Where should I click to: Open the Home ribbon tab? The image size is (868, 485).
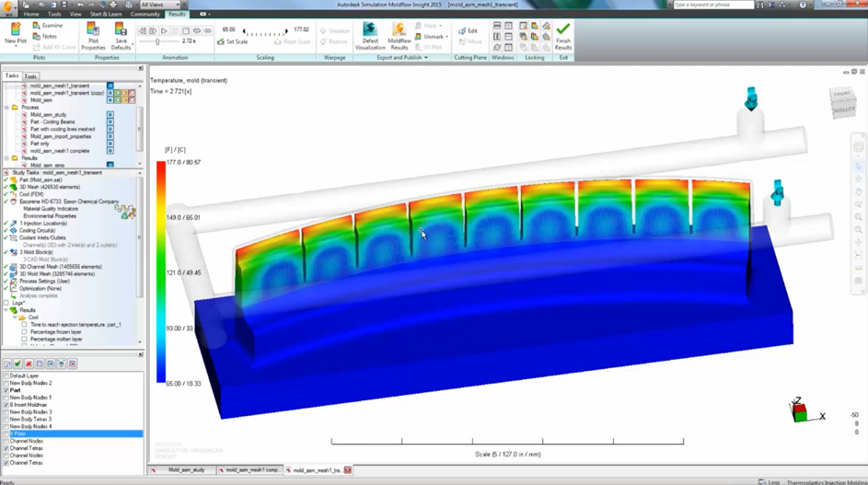tap(31, 14)
